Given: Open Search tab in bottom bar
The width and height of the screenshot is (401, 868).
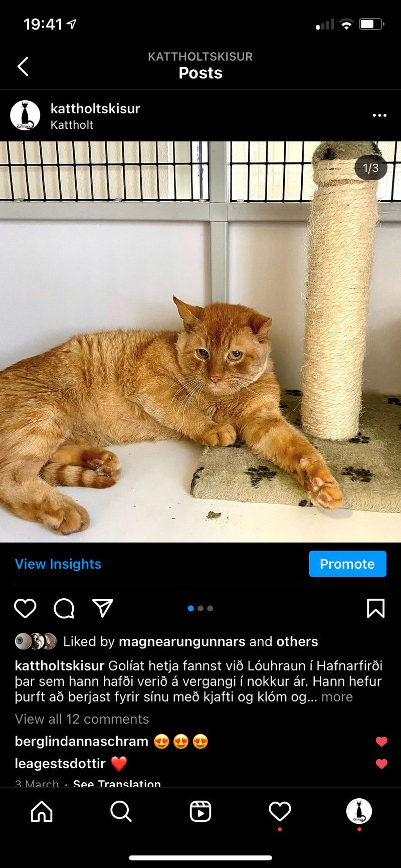Looking at the screenshot, I should [x=121, y=811].
